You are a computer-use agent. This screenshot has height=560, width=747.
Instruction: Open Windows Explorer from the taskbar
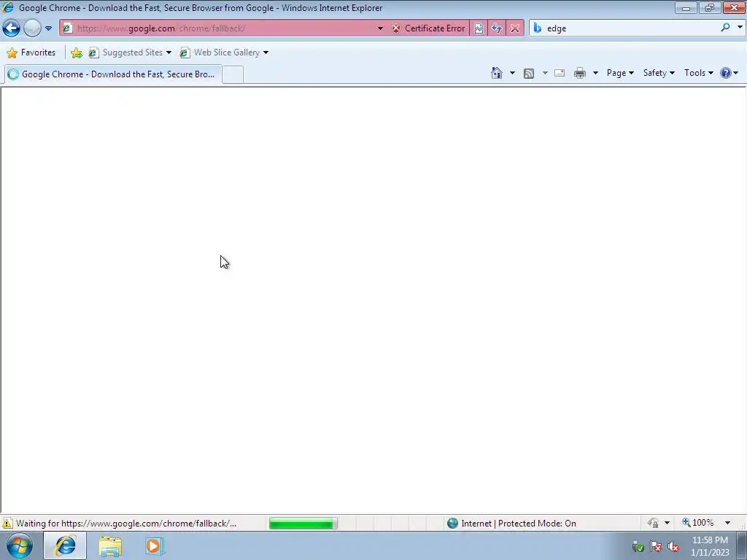(110, 546)
